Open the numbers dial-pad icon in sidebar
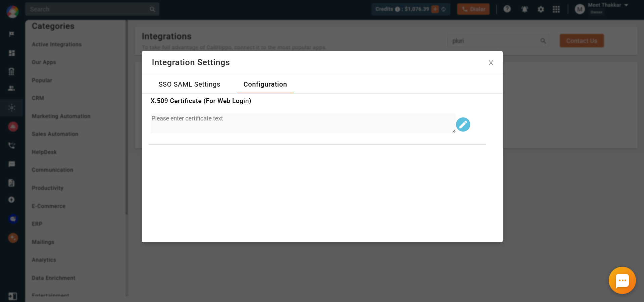This screenshot has width=644, height=302. (x=12, y=71)
